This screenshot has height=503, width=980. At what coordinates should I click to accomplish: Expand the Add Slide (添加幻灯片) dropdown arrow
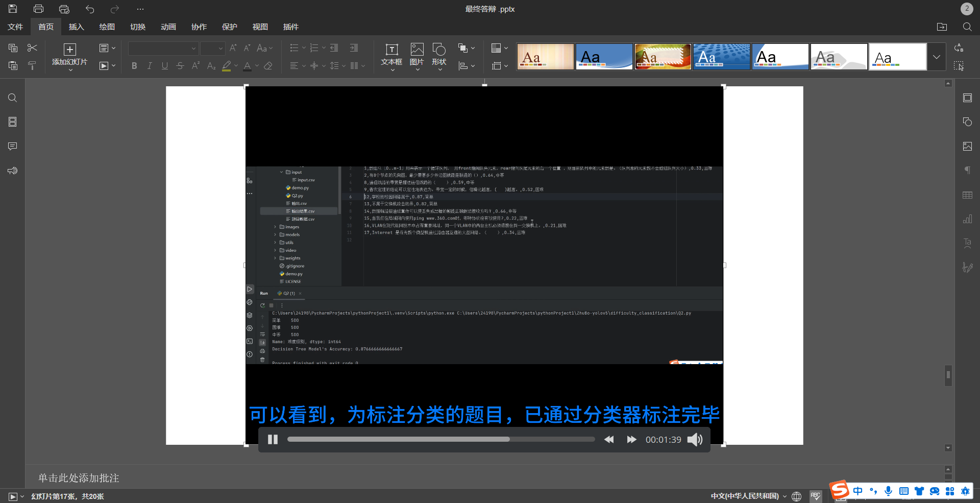[x=70, y=69]
